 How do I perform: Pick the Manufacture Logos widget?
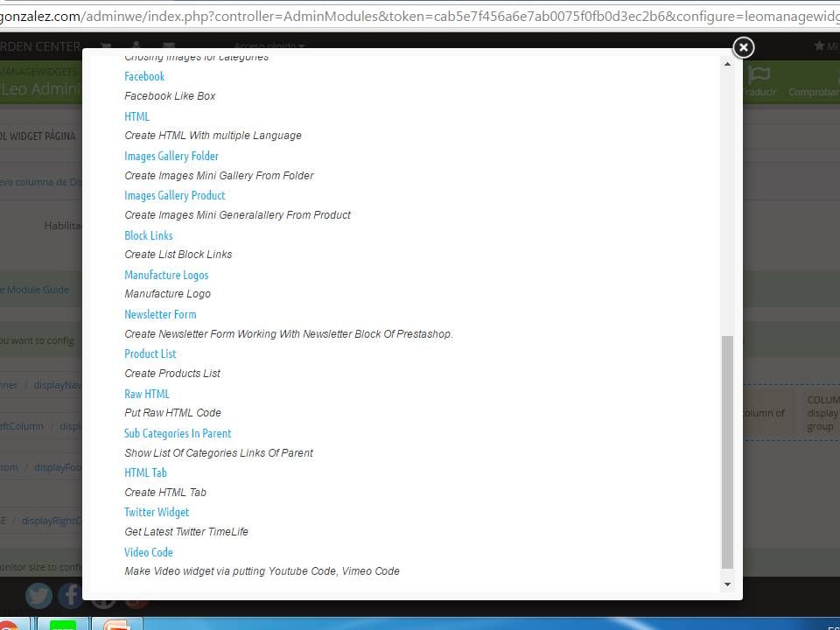[166, 275]
